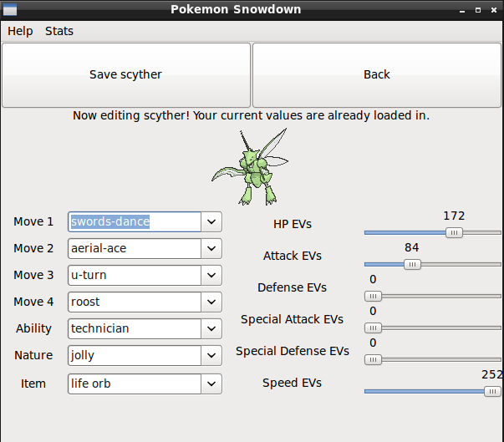Click the Attack EVs label

pos(293,256)
